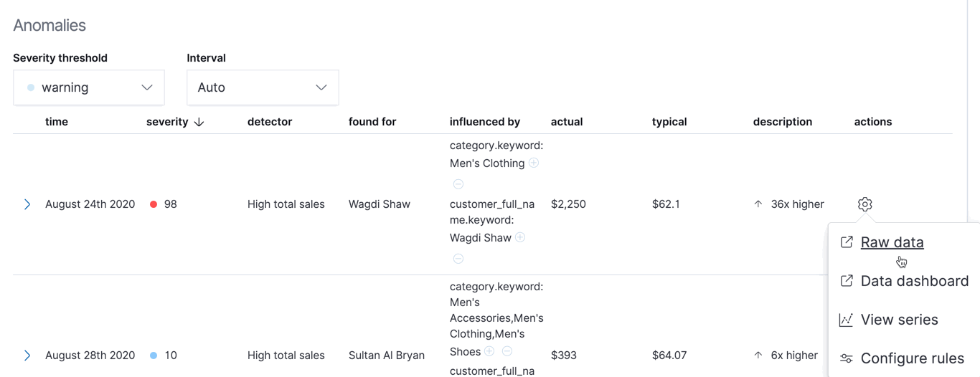The height and width of the screenshot is (377, 980).
Task: Remove filter for Men's Shoes category value
Action: [x=507, y=351]
